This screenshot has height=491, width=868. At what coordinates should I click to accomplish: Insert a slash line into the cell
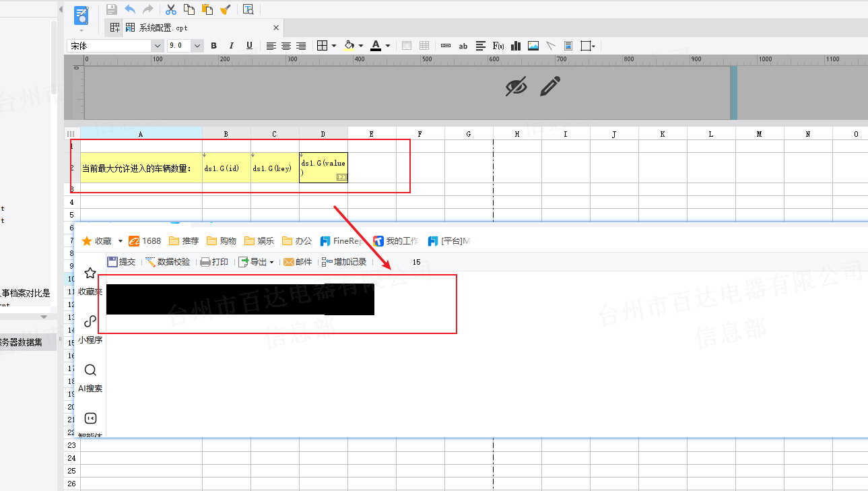pyautogui.click(x=551, y=46)
